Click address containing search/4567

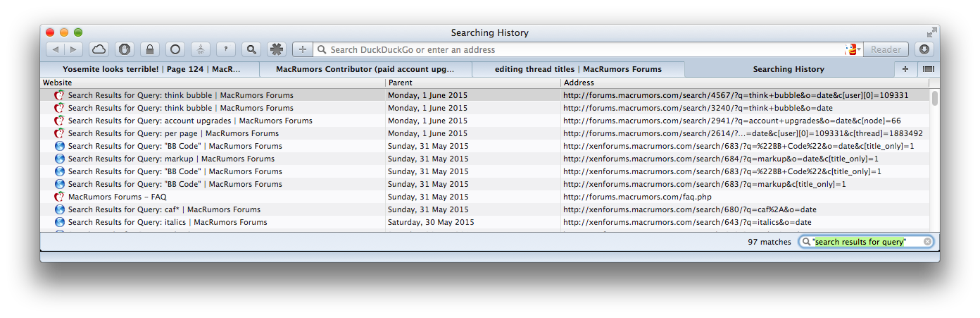pyautogui.click(x=736, y=95)
